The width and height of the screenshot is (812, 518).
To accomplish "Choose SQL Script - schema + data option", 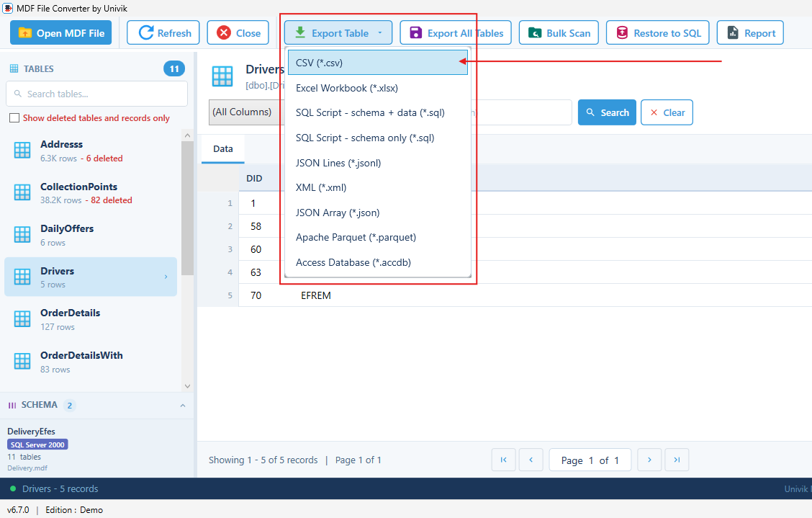I will pyautogui.click(x=377, y=112).
